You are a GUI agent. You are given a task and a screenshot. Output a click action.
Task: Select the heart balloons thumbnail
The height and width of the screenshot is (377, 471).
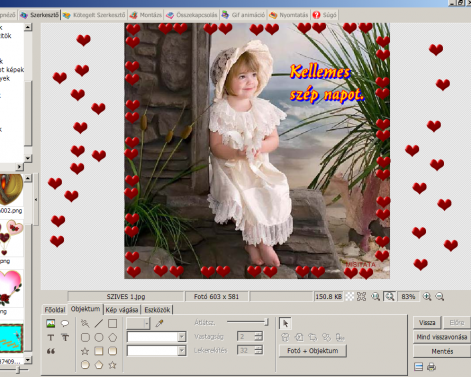tap(11, 238)
